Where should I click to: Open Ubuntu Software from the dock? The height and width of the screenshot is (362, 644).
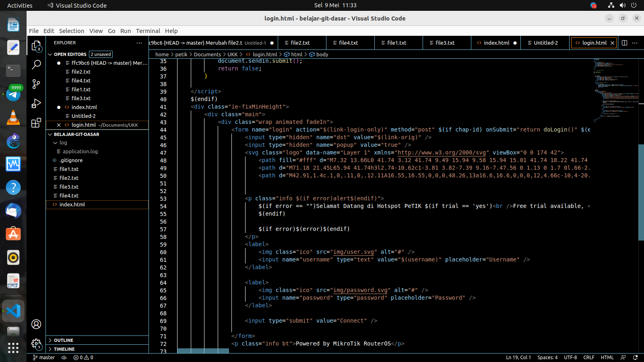(13, 234)
